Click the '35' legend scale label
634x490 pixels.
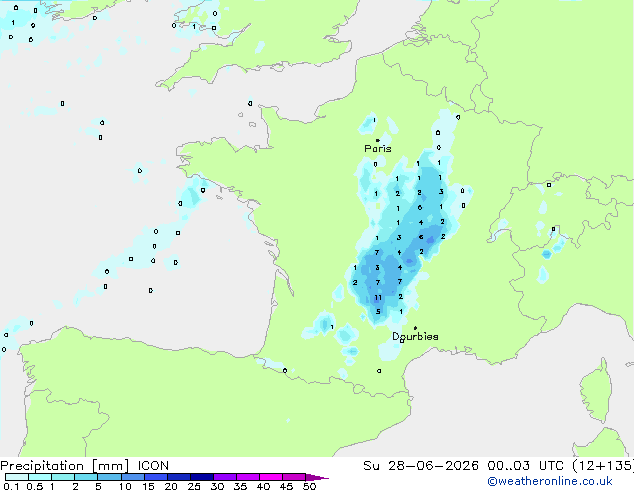pos(240,486)
